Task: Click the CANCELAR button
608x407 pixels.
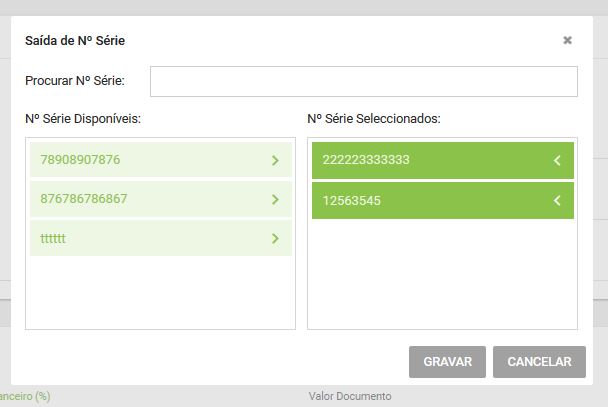Action: [x=539, y=362]
